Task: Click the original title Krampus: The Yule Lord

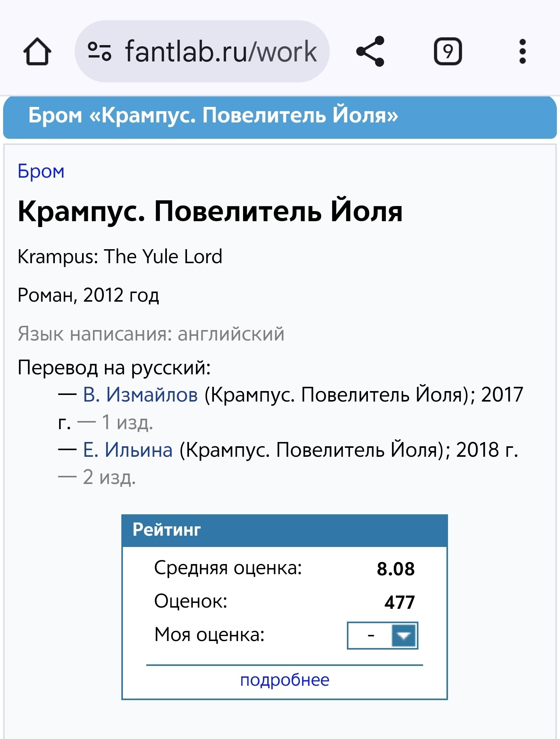Action: click(120, 257)
